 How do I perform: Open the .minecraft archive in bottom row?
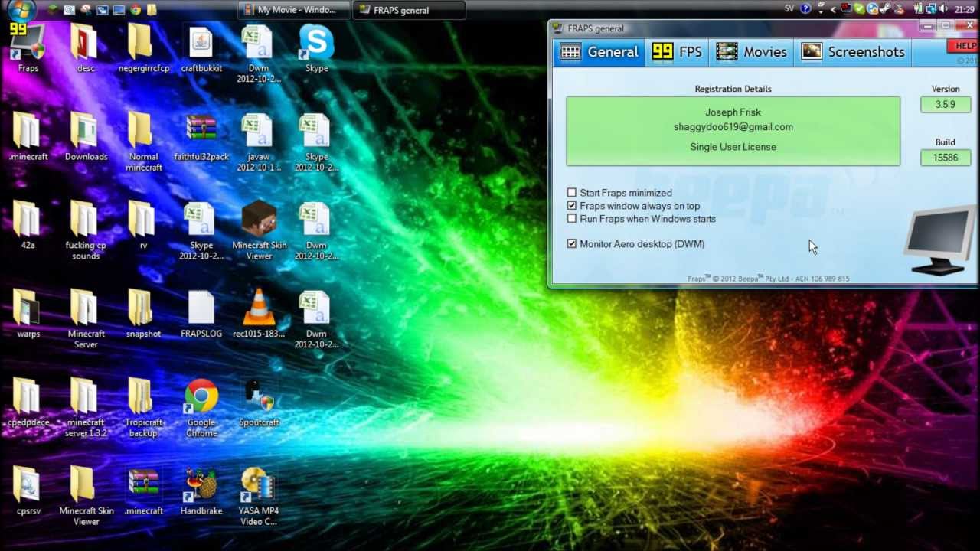pyautogui.click(x=144, y=491)
